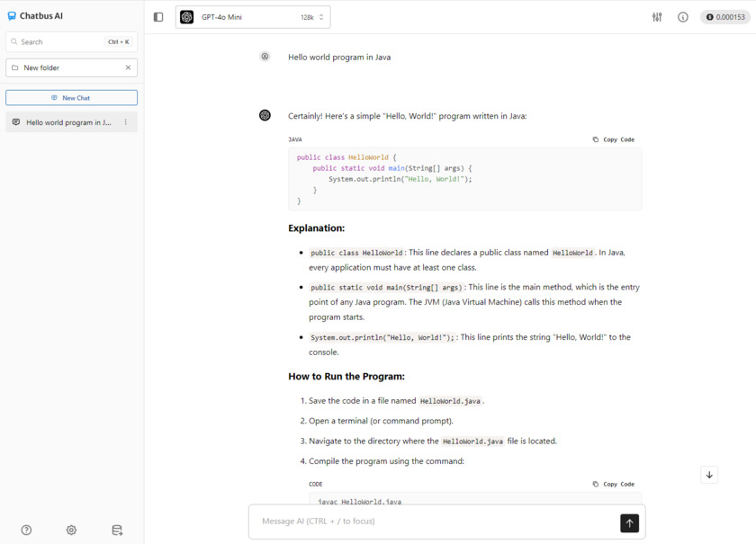The height and width of the screenshot is (544, 756).
Task: Copy Code of the Java snippet
Action: [614, 139]
